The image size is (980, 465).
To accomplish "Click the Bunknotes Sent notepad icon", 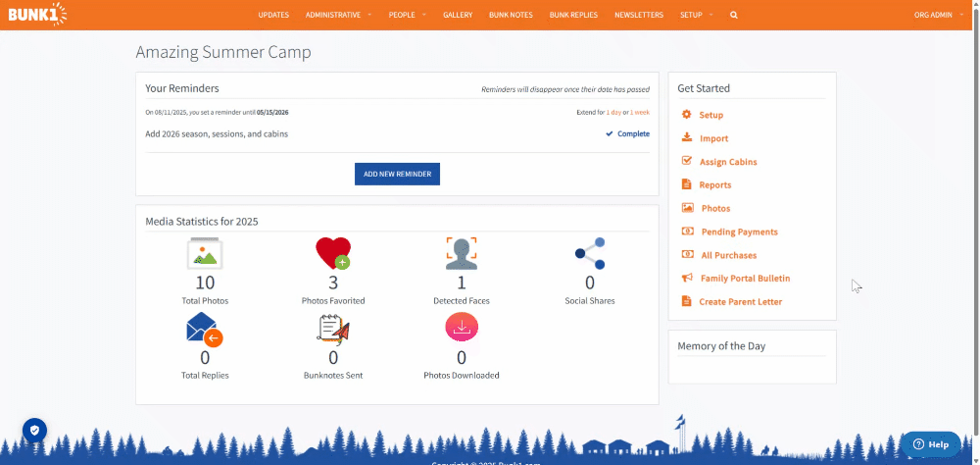I will click(x=333, y=330).
